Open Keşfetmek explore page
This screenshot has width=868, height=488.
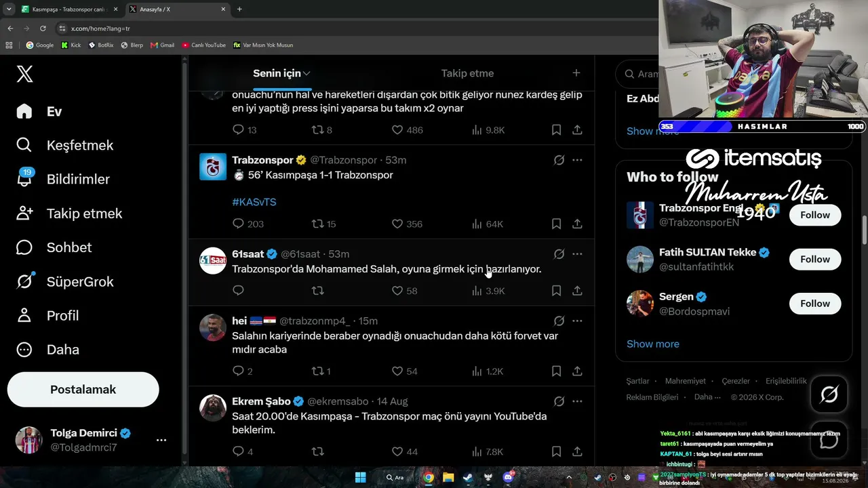click(x=64, y=145)
